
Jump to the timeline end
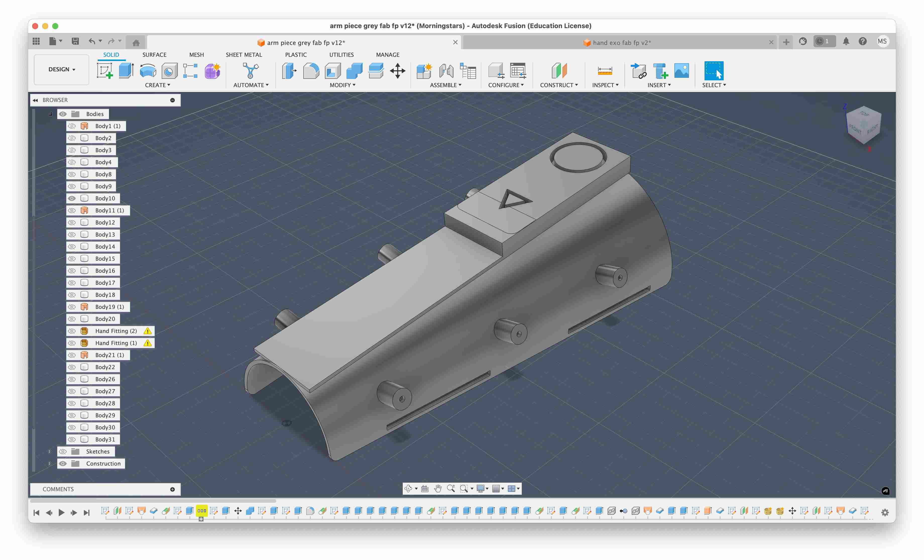pos(87,512)
